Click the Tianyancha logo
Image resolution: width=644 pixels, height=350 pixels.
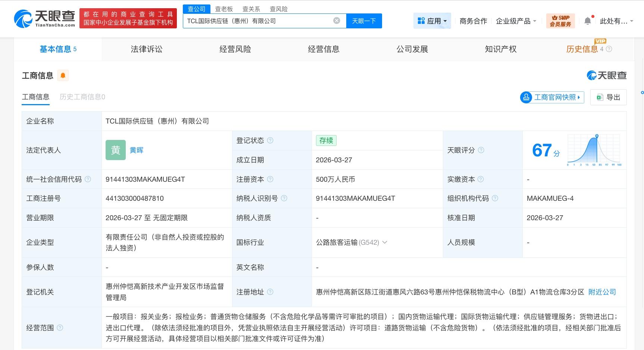[x=45, y=17]
